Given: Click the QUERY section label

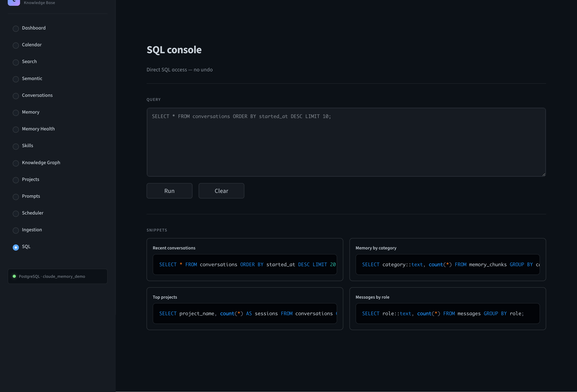Looking at the screenshot, I should pyautogui.click(x=154, y=100).
